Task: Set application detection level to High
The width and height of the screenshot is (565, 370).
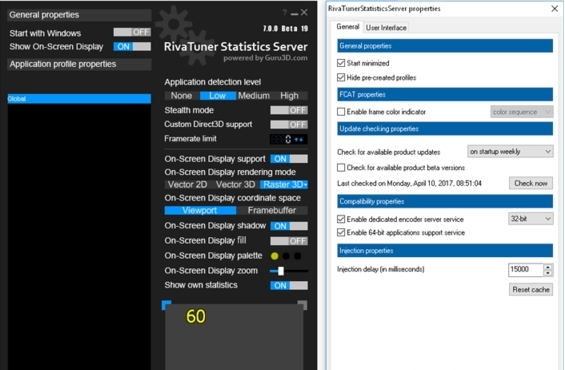Action: (x=289, y=95)
